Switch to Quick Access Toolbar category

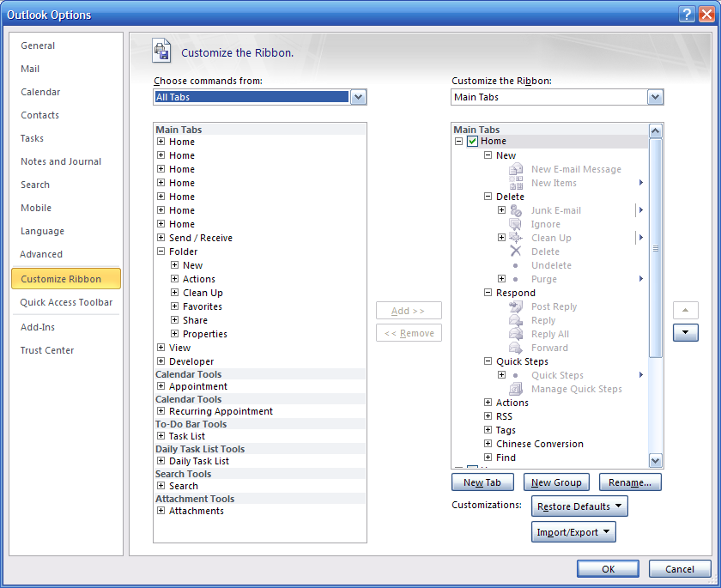(66, 302)
